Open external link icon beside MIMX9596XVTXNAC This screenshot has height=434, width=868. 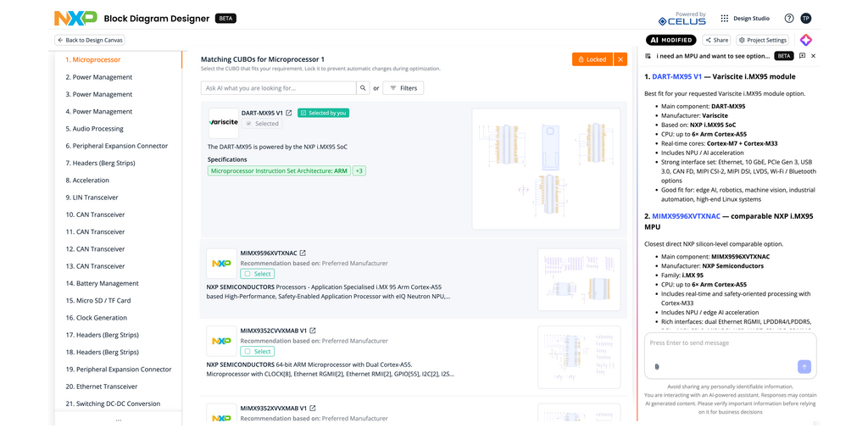pos(303,253)
